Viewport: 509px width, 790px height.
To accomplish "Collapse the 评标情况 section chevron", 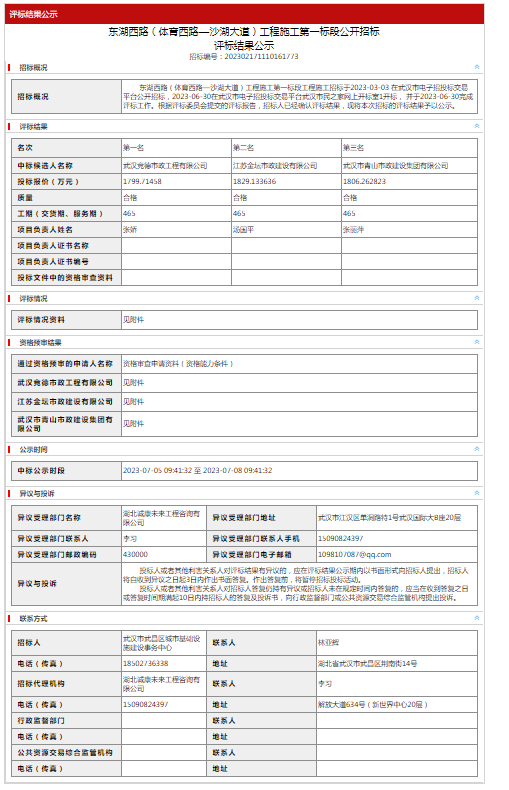I will pyautogui.click(x=476, y=298).
